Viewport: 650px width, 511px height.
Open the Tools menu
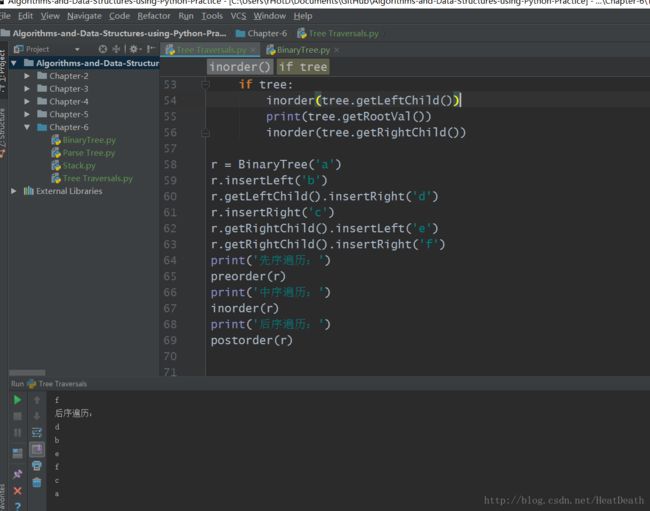[212, 16]
